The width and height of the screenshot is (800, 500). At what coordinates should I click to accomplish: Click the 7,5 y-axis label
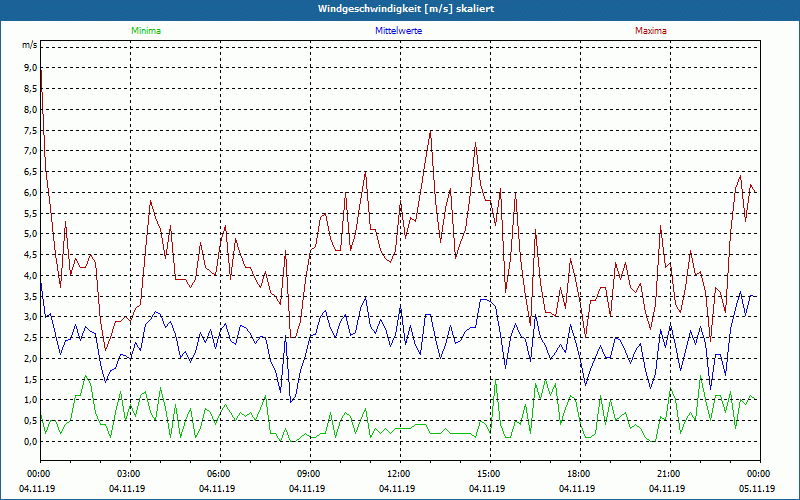(x=31, y=130)
